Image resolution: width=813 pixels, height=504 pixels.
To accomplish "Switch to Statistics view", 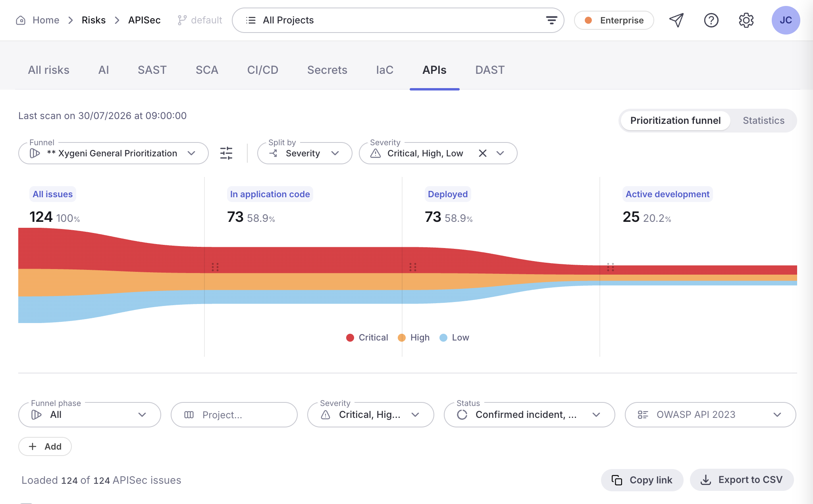I will pos(763,121).
